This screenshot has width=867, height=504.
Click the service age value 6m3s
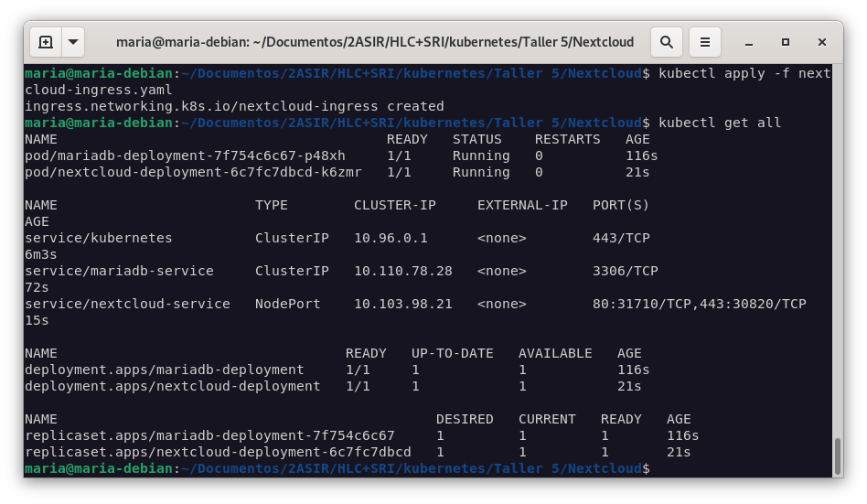pyautogui.click(x=41, y=255)
